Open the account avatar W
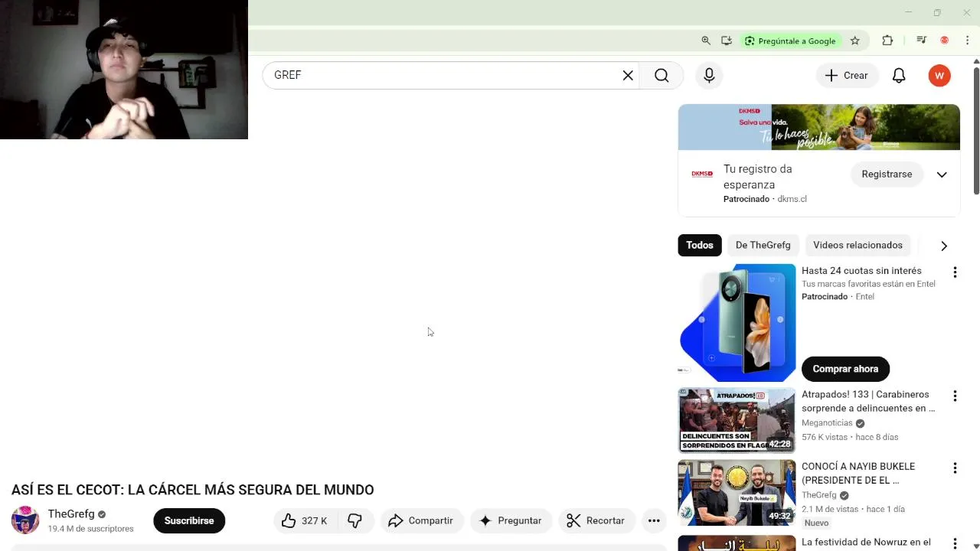The width and height of the screenshot is (980, 551). pyautogui.click(x=939, y=75)
